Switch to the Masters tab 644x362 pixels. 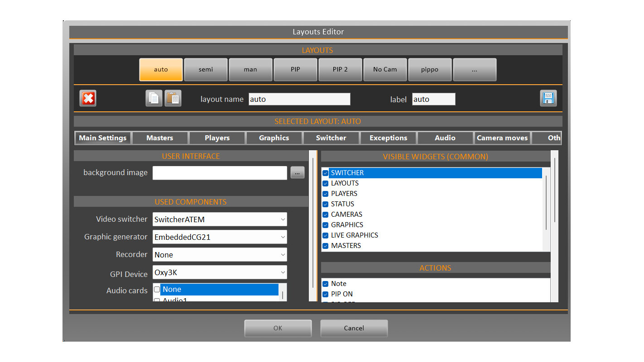click(160, 138)
